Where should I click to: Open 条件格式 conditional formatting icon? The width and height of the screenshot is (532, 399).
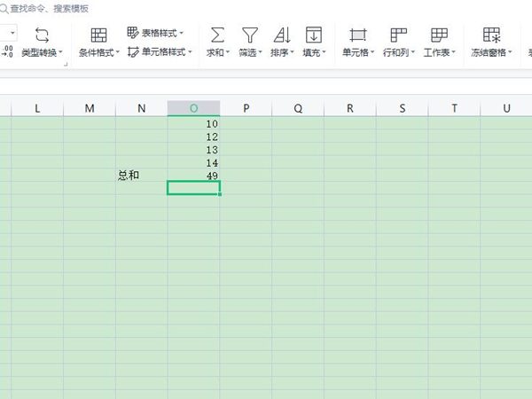[99, 35]
